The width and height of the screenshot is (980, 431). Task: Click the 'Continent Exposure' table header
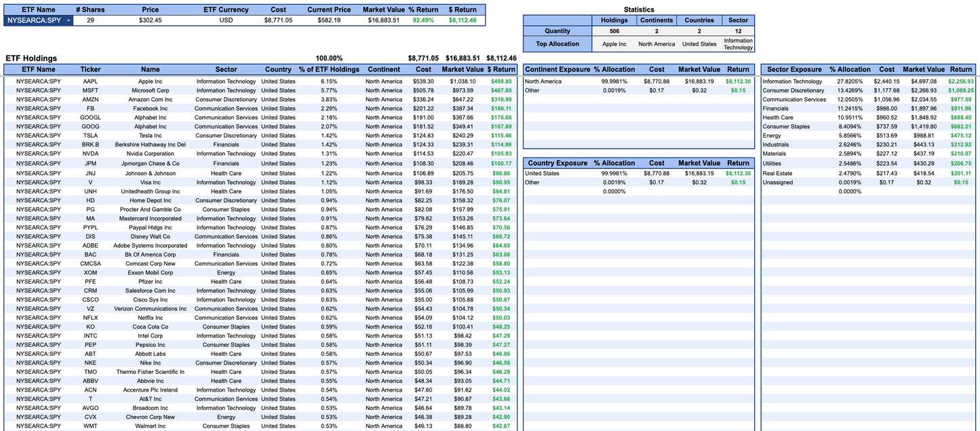[x=556, y=69]
